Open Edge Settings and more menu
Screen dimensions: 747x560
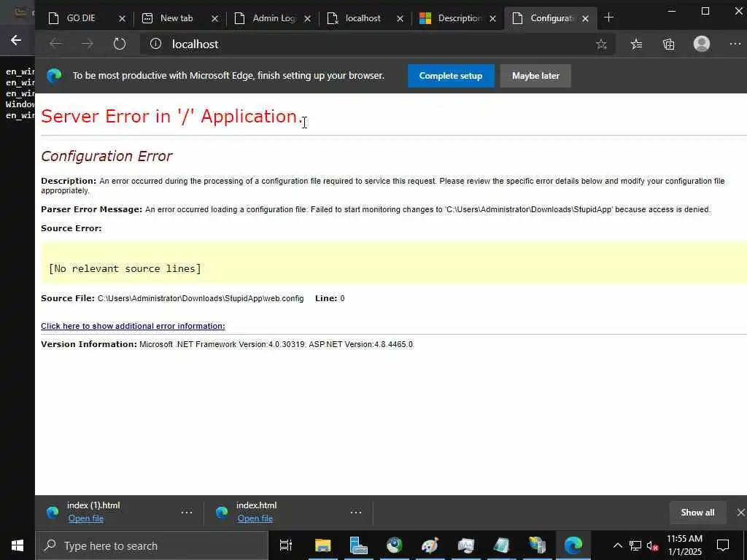click(735, 44)
